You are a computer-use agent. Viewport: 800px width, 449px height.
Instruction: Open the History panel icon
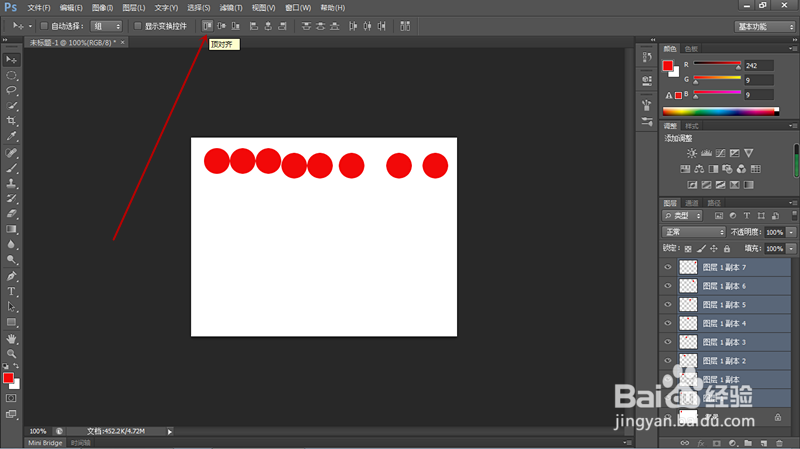click(647, 57)
